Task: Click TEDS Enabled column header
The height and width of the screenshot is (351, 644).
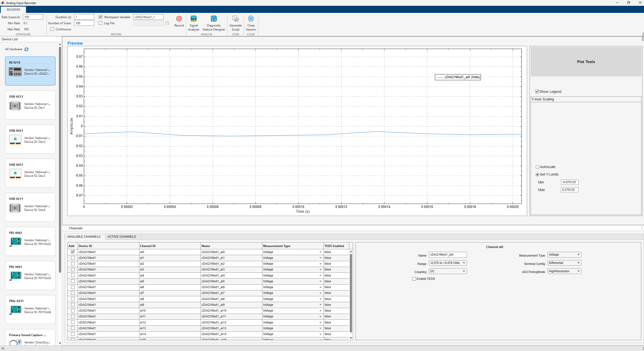Action: coord(336,246)
